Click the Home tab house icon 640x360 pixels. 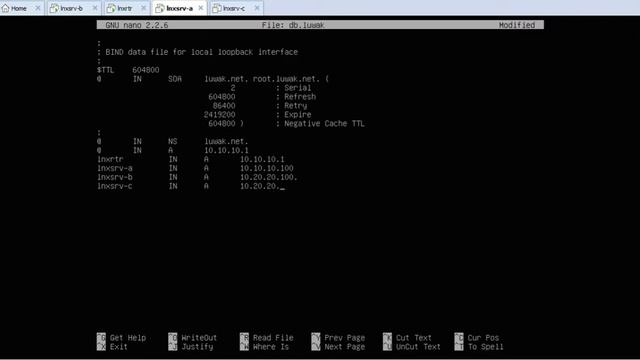pos(5,8)
